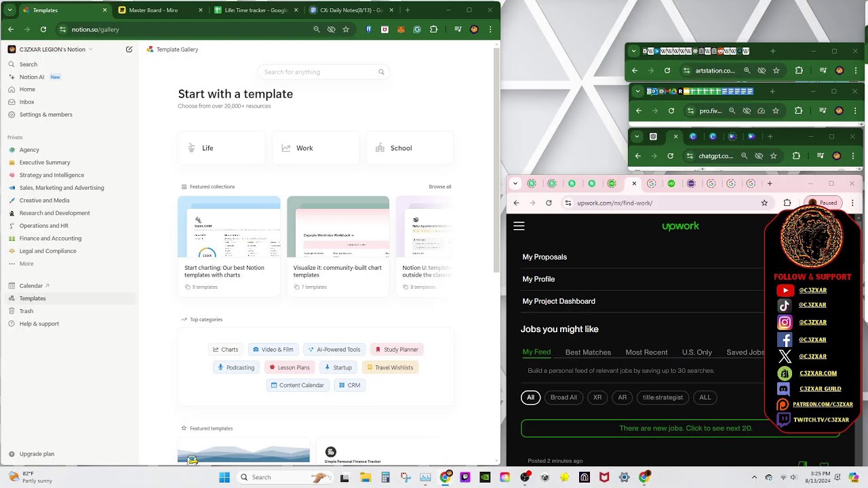Click the zoom magnifier in the notion.so address bar
The image size is (868, 488).
point(316,30)
